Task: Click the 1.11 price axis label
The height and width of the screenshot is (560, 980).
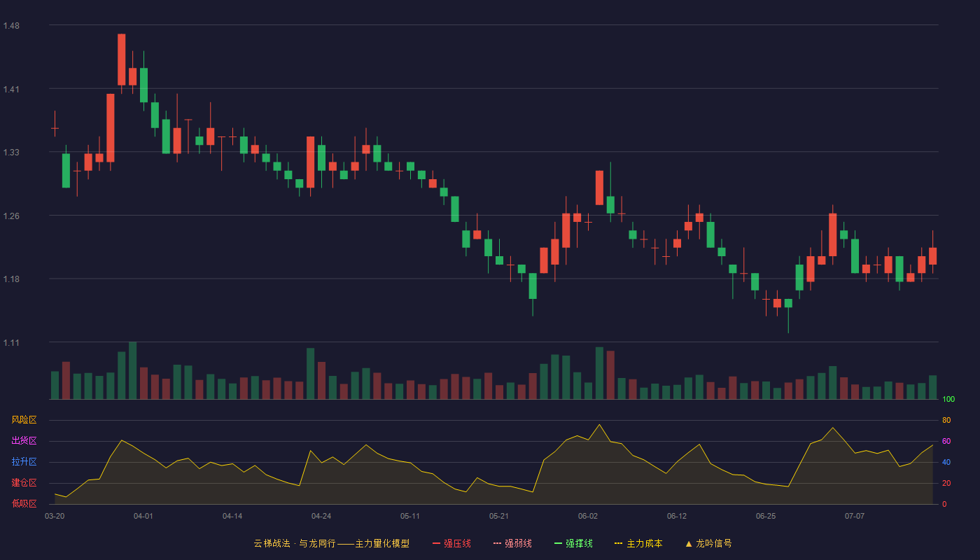Action: pyautogui.click(x=11, y=342)
